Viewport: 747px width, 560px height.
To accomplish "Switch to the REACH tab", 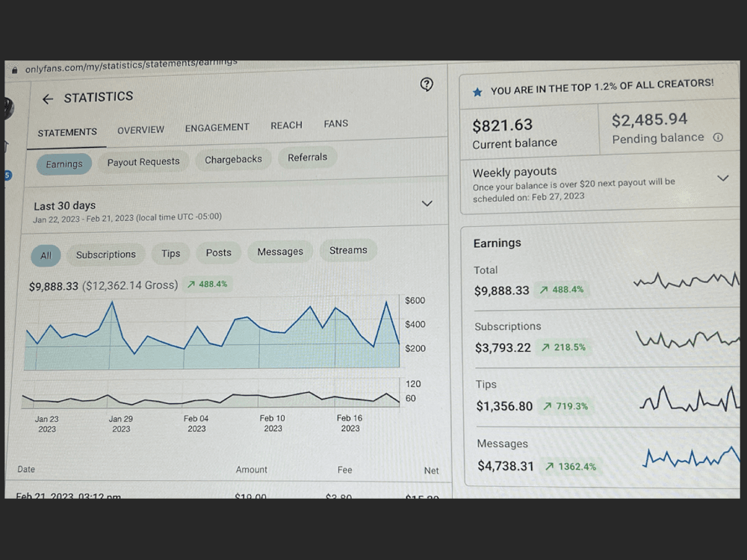I will pos(286,125).
